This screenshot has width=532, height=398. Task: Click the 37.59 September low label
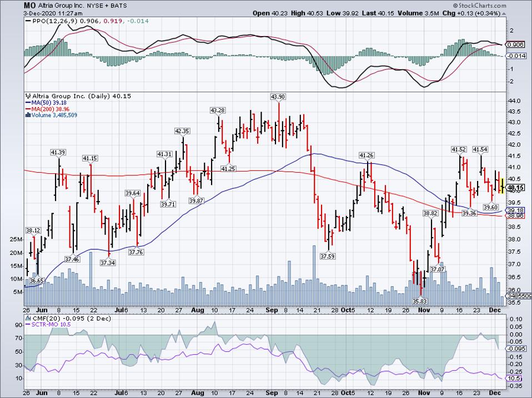pyautogui.click(x=328, y=256)
